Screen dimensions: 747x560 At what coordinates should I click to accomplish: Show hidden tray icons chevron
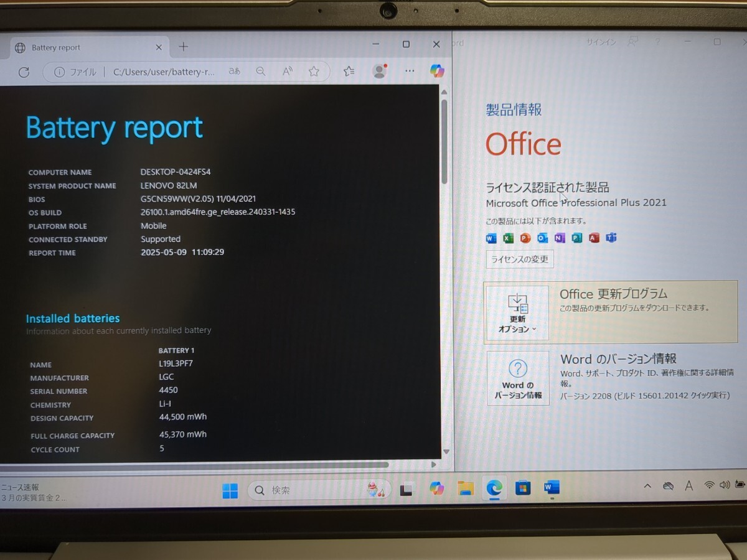point(647,486)
